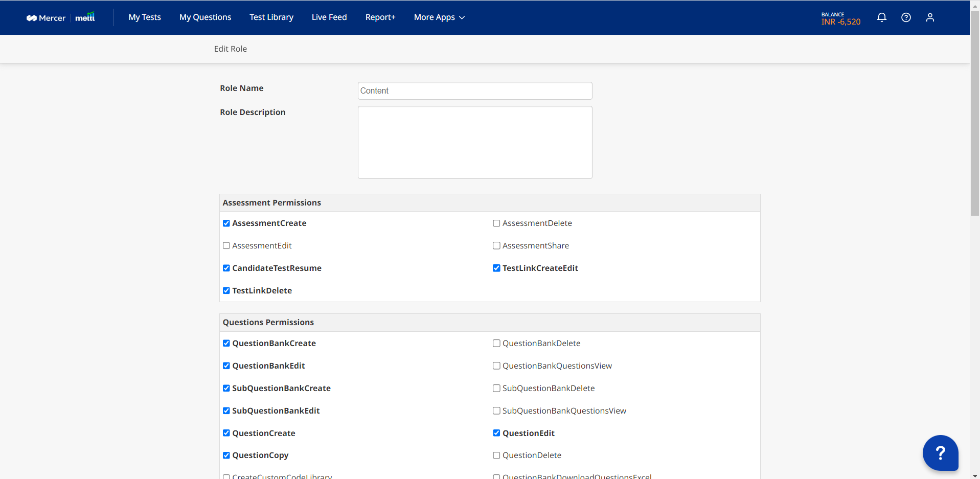Expand the More Apps dropdown

(439, 17)
